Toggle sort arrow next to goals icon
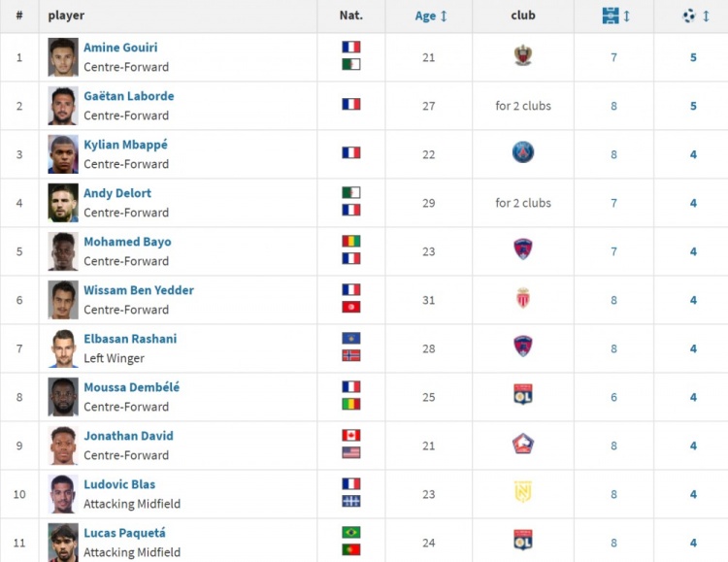Screen dimensions: 728x562 [706, 16]
